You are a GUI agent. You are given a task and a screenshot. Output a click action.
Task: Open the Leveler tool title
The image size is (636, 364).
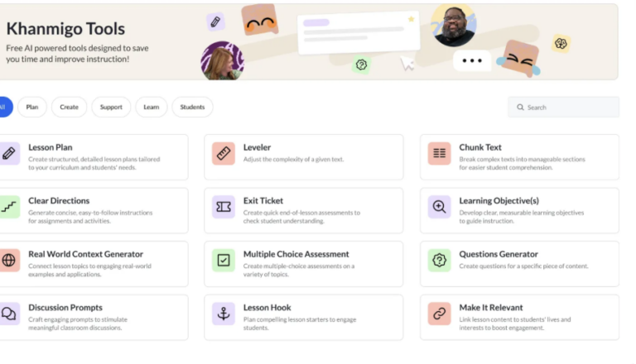[x=258, y=147]
